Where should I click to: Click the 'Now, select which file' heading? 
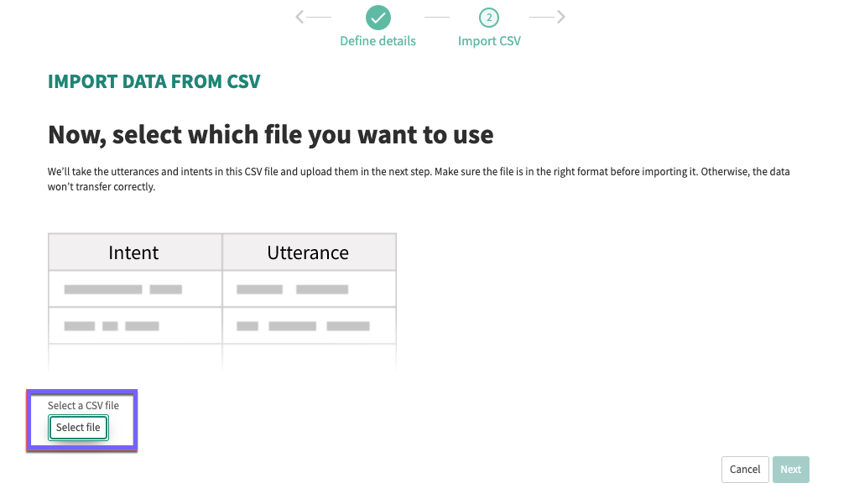tap(270, 135)
